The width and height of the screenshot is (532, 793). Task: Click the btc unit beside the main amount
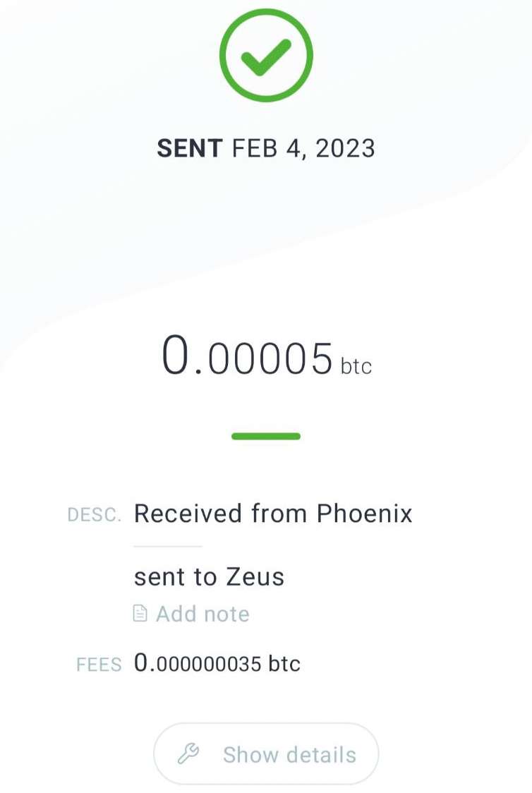pyautogui.click(x=356, y=367)
